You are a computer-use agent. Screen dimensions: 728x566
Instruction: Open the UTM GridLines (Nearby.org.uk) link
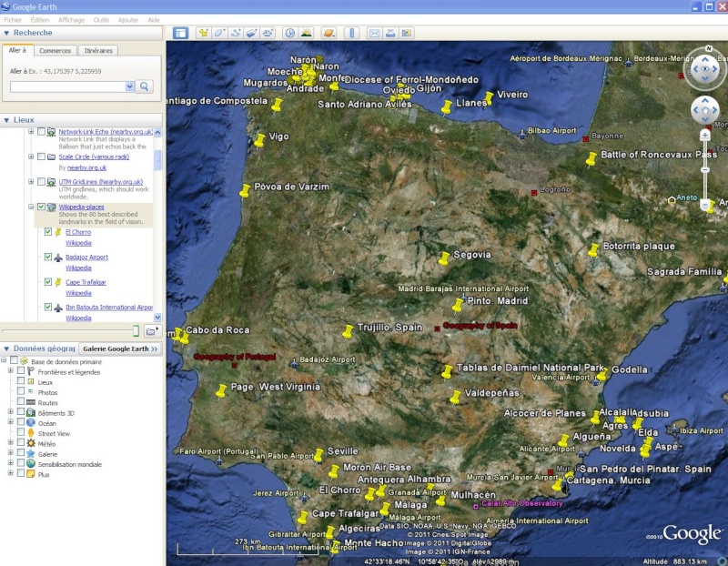point(101,182)
